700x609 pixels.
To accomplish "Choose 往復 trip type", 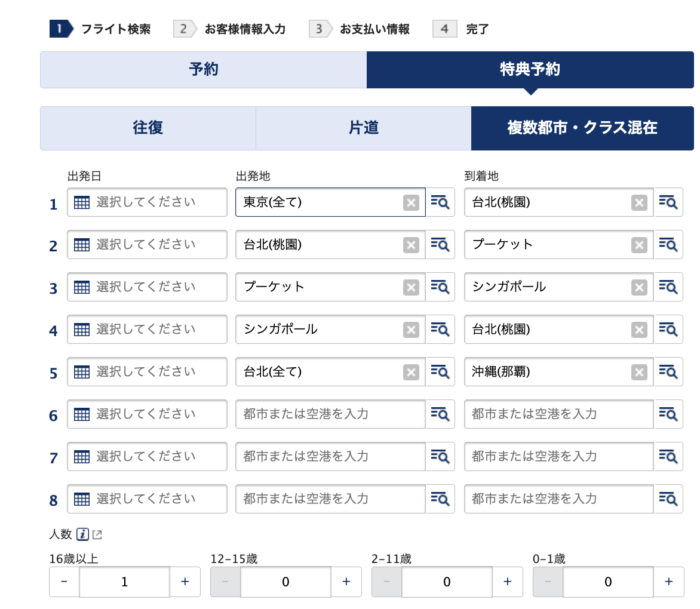I will (x=148, y=128).
